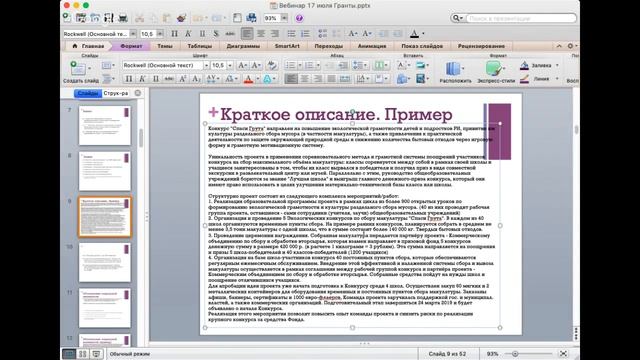Open the Анимация ribbon tab
Image resolution: width=640 pixels, height=360 pixels.
point(372,46)
